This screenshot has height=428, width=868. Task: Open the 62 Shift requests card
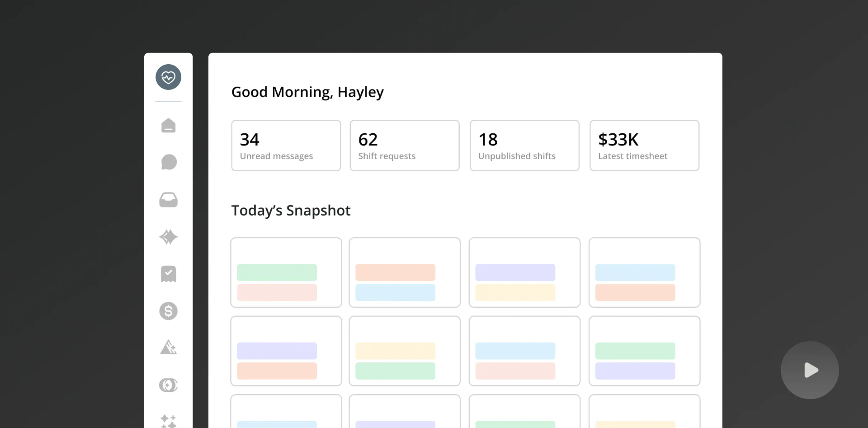click(x=404, y=146)
